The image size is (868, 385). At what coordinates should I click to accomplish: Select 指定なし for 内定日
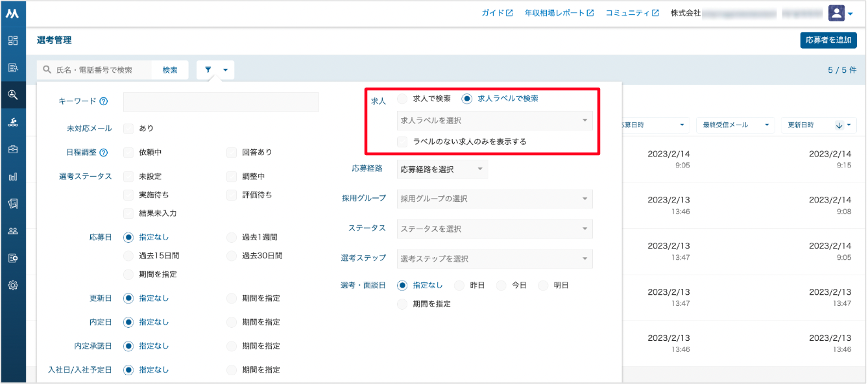128,322
